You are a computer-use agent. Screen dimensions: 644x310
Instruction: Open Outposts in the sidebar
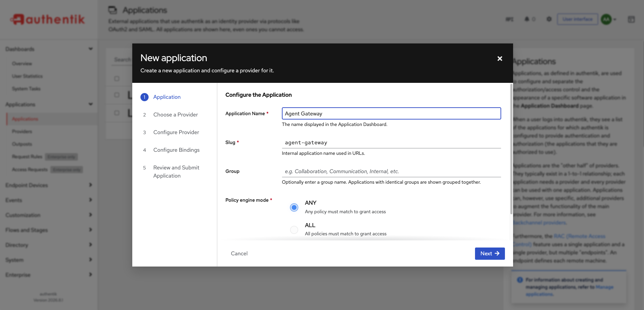click(x=22, y=144)
